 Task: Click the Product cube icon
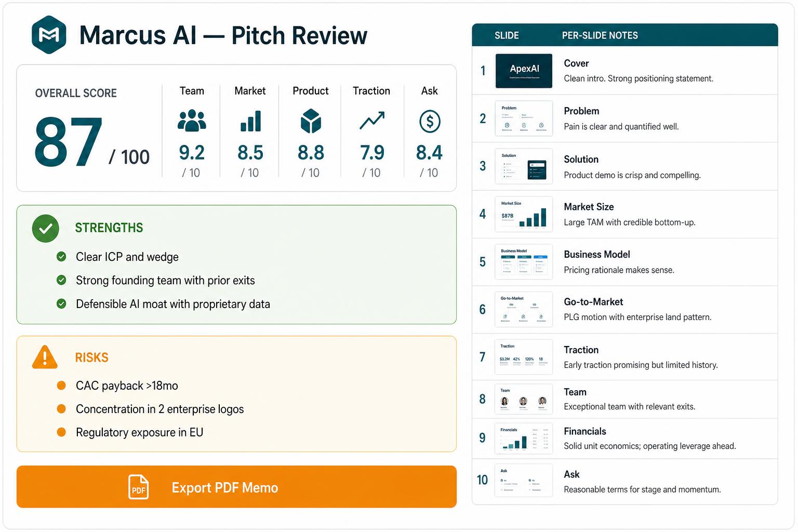click(311, 121)
